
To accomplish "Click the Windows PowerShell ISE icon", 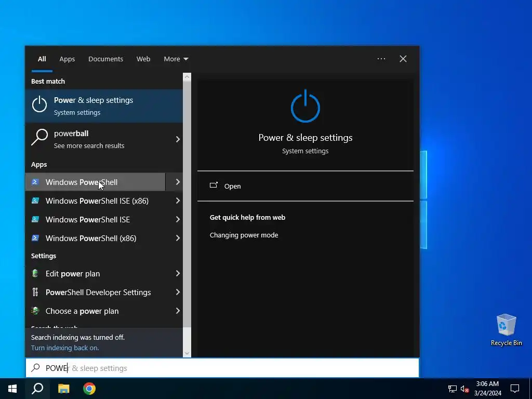I will [35, 219].
